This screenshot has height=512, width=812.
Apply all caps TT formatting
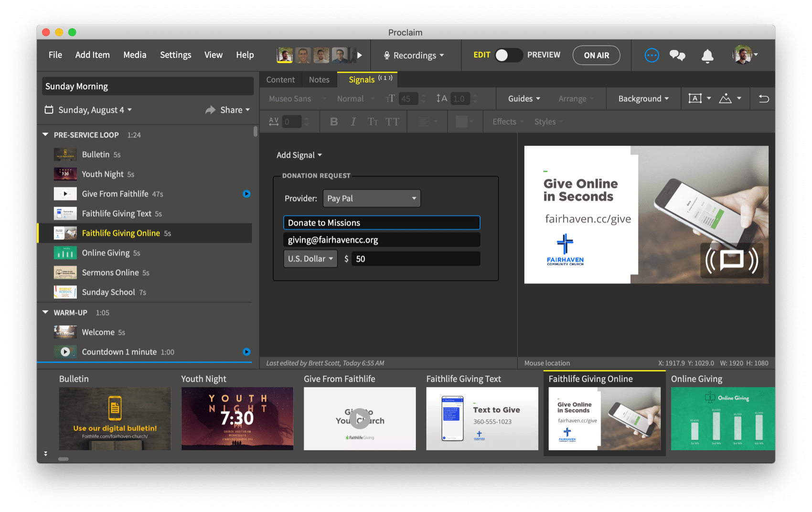[393, 122]
